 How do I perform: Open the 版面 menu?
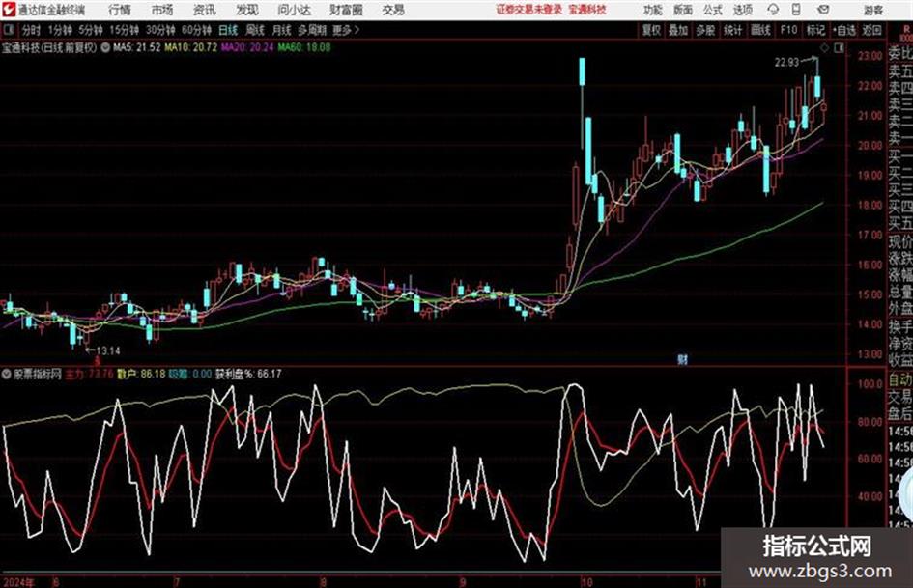[x=682, y=10]
